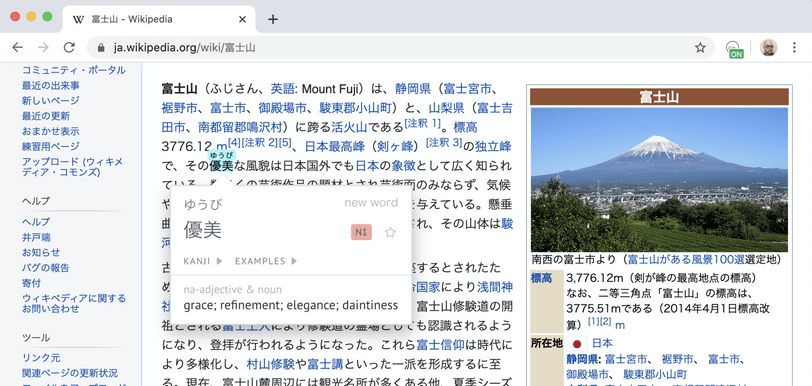Open 富士山がある風景100選 caption link

(x=686, y=259)
